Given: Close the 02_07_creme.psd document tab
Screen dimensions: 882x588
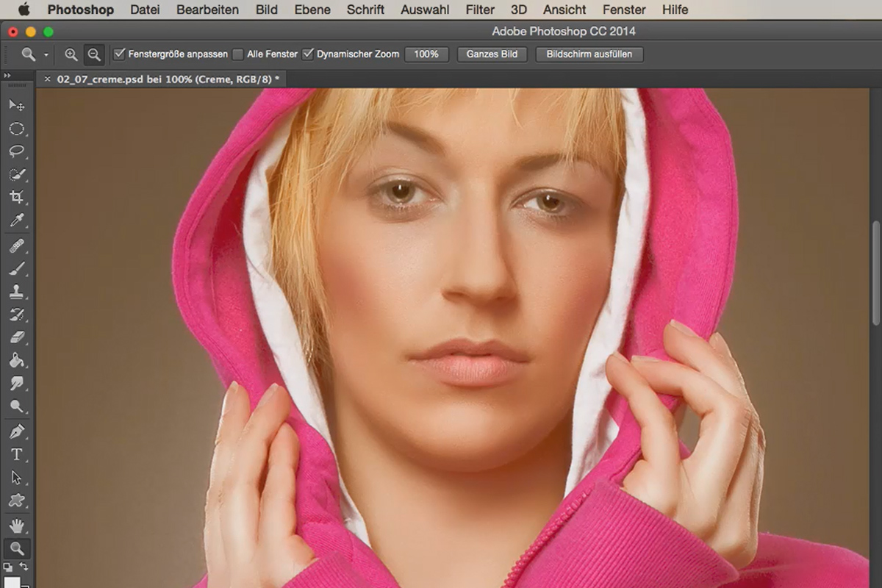Looking at the screenshot, I should pyautogui.click(x=48, y=79).
